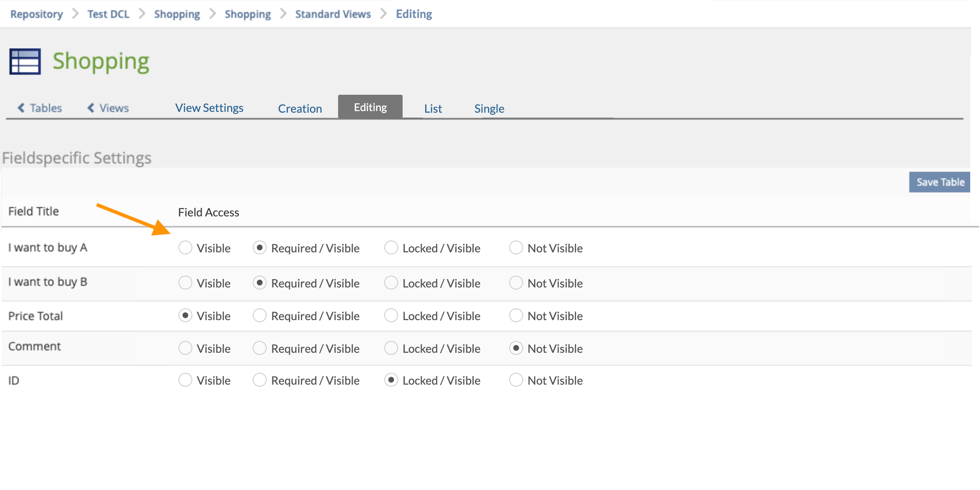980x490 pixels.
Task: Set I want to buy B to Not Visible
Action: coord(516,283)
